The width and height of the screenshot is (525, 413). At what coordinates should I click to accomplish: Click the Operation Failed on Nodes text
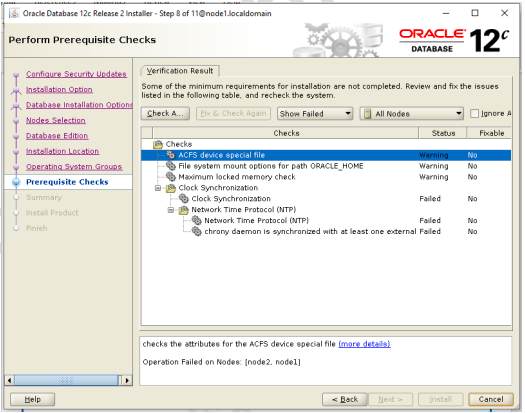(221, 362)
